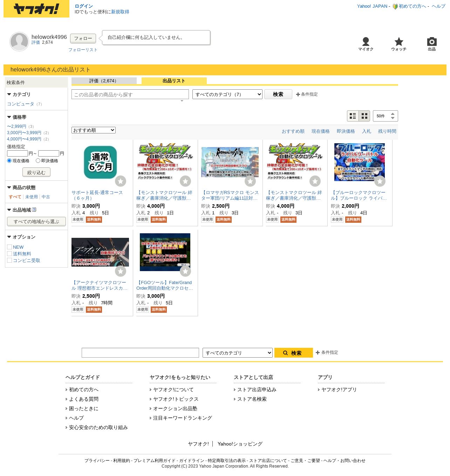Select the 出品リスト tab
Image resolution: width=450 pixels, height=476 pixels.
pyautogui.click(x=174, y=81)
